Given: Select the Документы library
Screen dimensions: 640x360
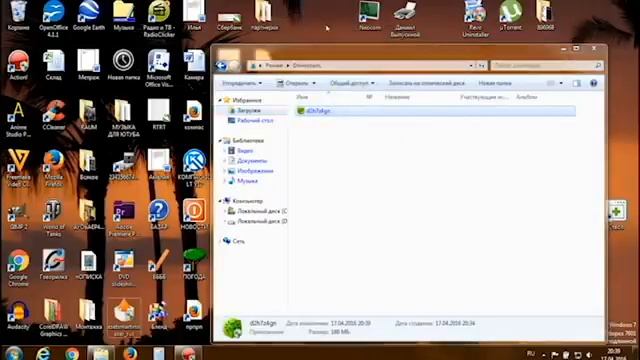Looking at the screenshot, I should coord(252,161).
